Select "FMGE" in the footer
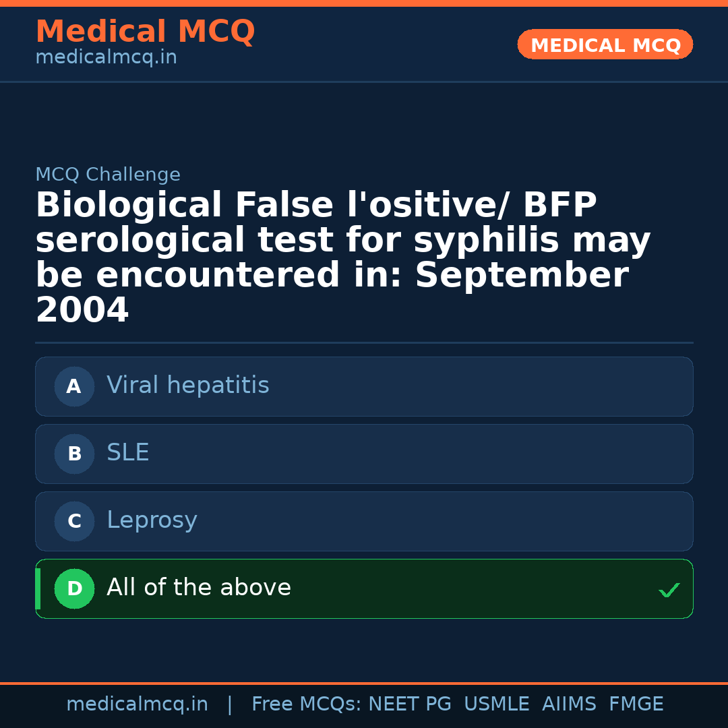Screen dimensions: 728x728 click(x=636, y=704)
